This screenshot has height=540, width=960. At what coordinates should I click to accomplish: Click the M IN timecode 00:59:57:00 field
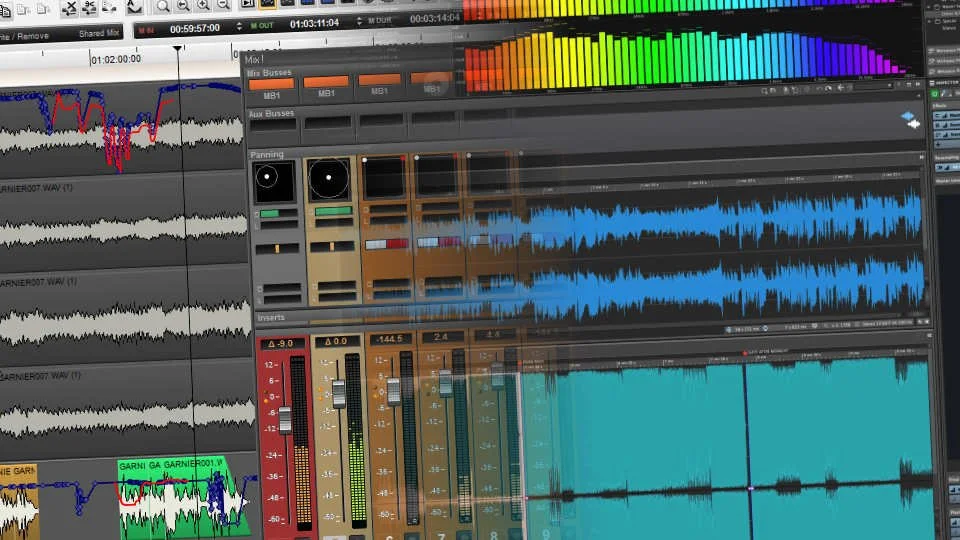[x=195, y=29]
